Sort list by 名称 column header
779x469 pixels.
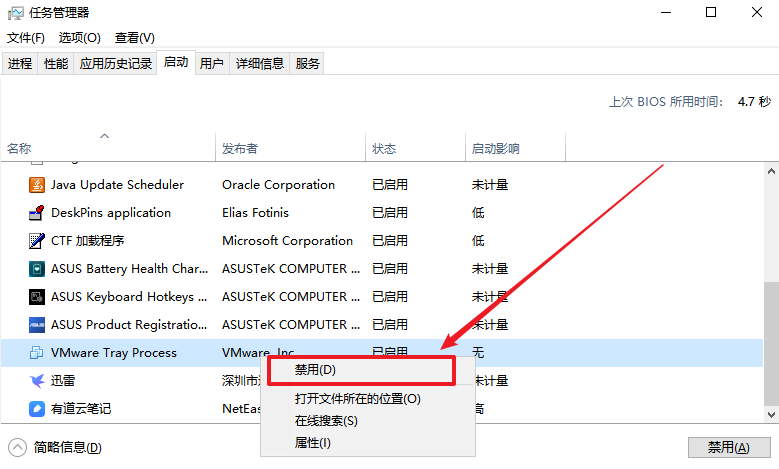pos(20,148)
